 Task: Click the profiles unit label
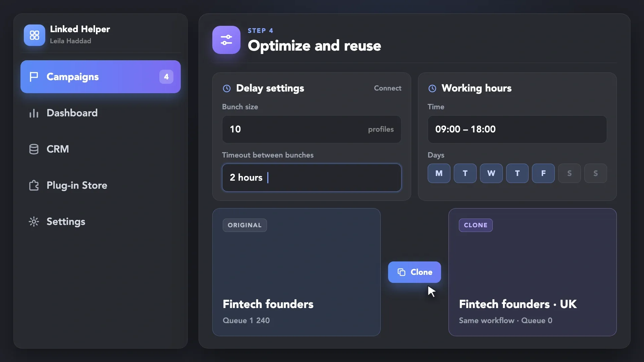tap(381, 129)
